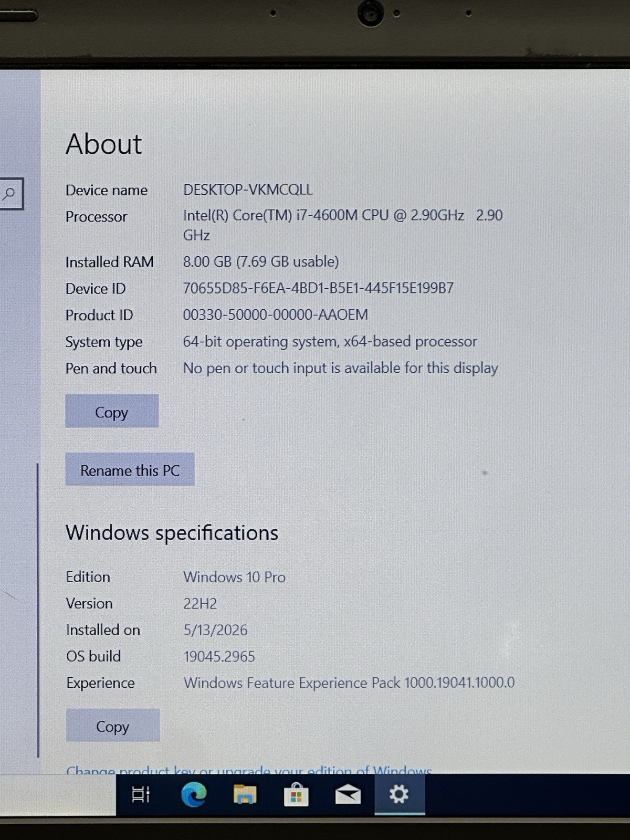The height and width of the screenshot is (840, 630).
Task: Click the Intel Core i7-4600M processor text
Action: [x=343, y=225]
